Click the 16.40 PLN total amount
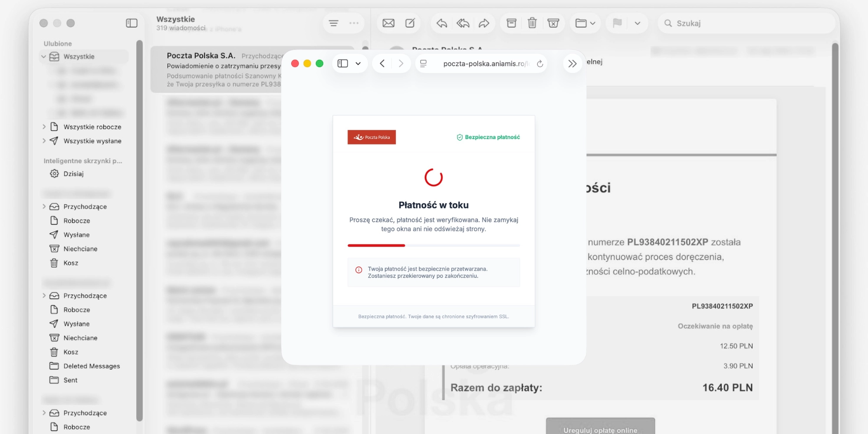Image resolution: width=868 pixels, height=434 pixels. (x=727, y=388)
